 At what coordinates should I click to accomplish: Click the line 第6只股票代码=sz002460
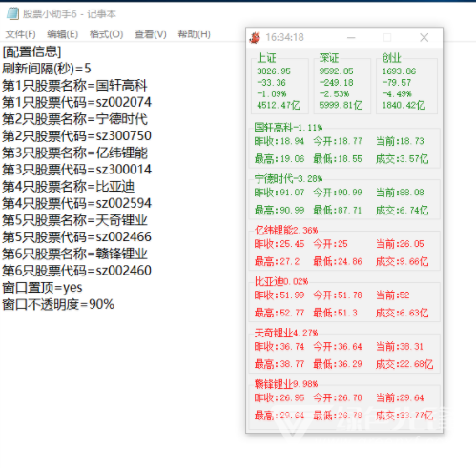[x=77, y=271]
